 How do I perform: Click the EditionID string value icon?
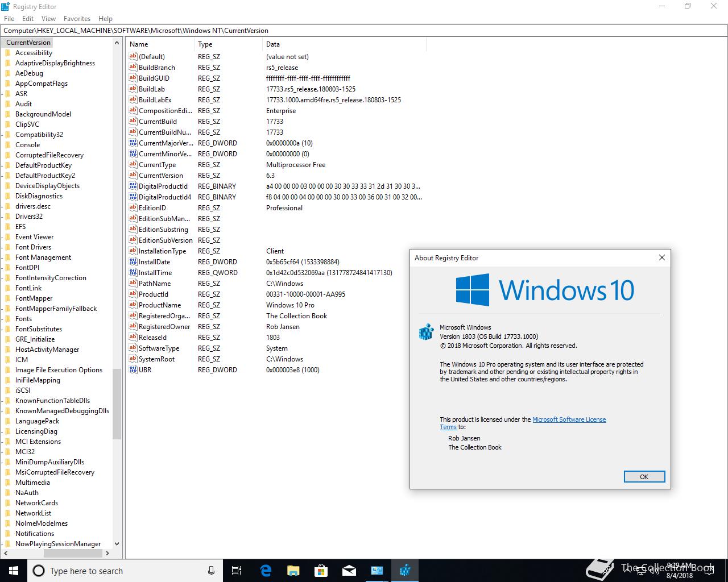pos(133,207)
